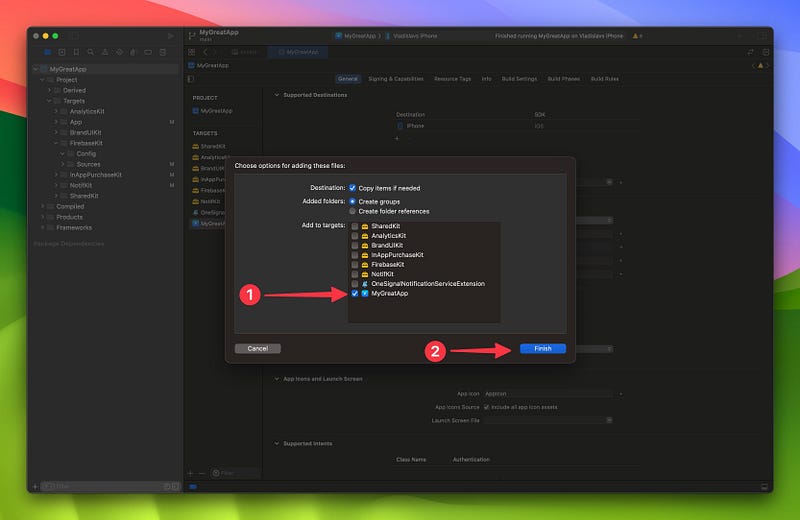This screenshot has width=800, height=520.
Task: Open the Source Control navigator
Action: coord(62,52)
